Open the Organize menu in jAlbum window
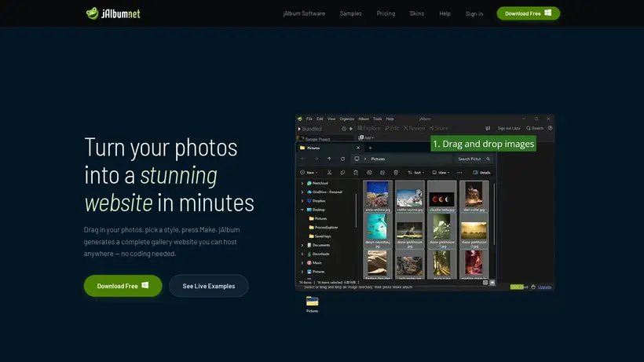The width and height of the screenshot is (644, 362). pos(346,119)
